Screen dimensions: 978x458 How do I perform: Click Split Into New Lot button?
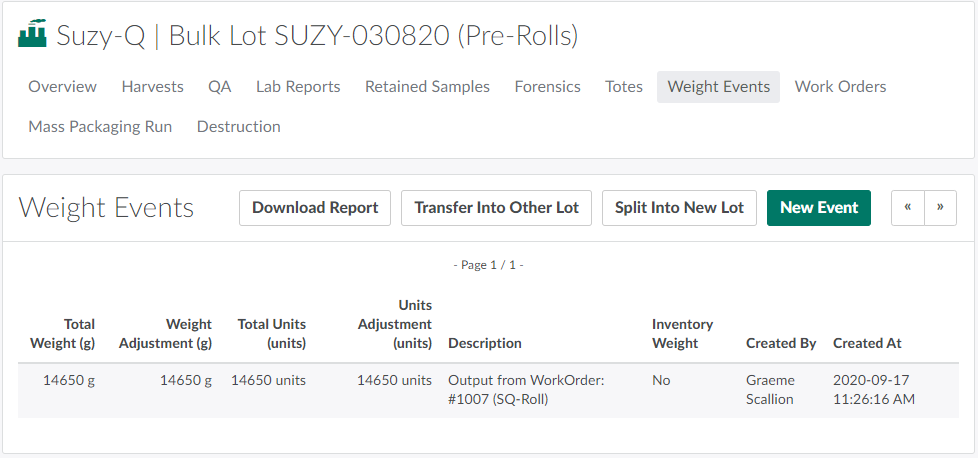coord(679,208)
